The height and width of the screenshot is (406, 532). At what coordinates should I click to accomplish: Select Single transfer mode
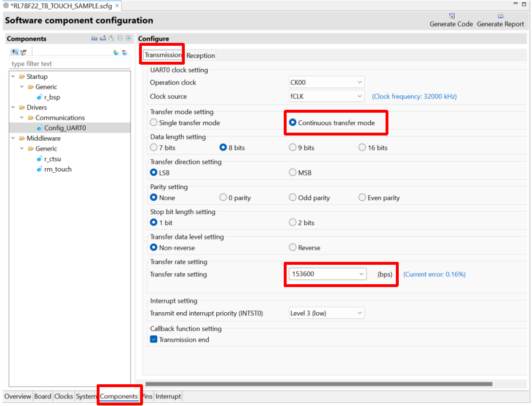click(153, 122)
